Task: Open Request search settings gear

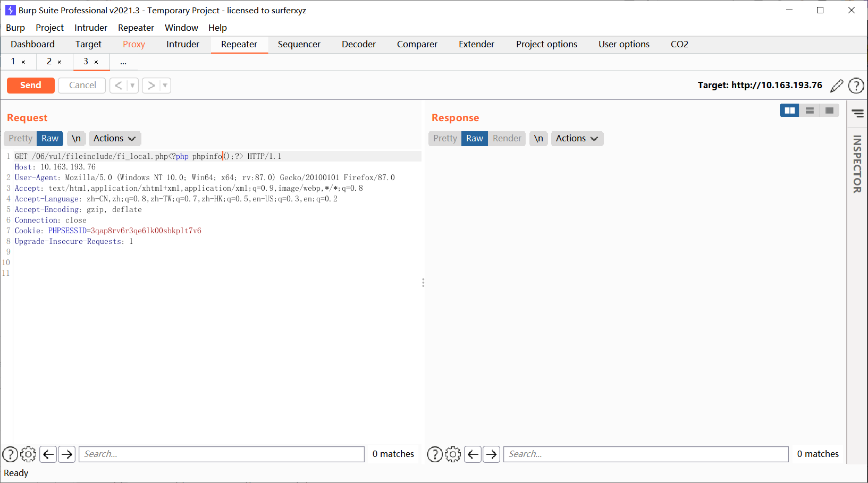Action: [x=28, y=454]
